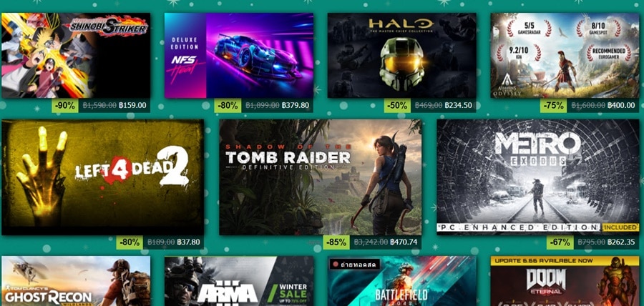This screenshot has width=644, height=306.
Task: Open the Battlefield 2042 live broadcast tile
Action: coord(401,281)
